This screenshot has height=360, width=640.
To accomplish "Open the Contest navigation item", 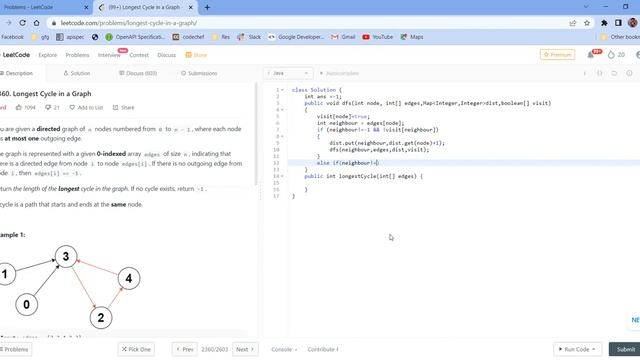I will [x=139, y=55].
